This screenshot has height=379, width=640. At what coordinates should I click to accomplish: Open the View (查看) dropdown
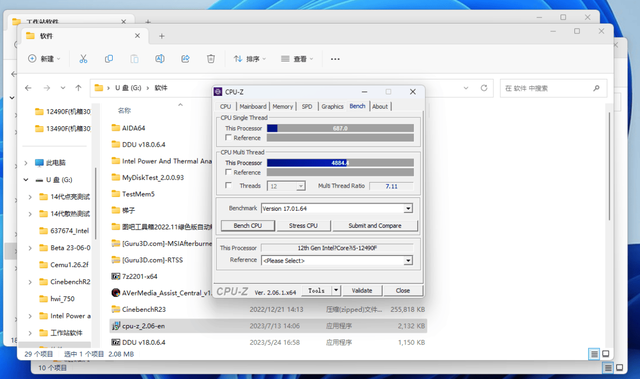click(x=297, y=59)
